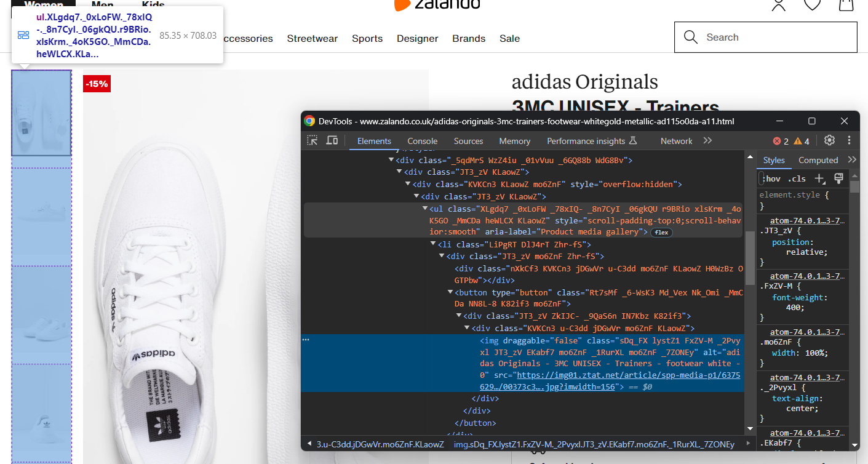Collapse the button type="button" node

click(x=450, y=292)
